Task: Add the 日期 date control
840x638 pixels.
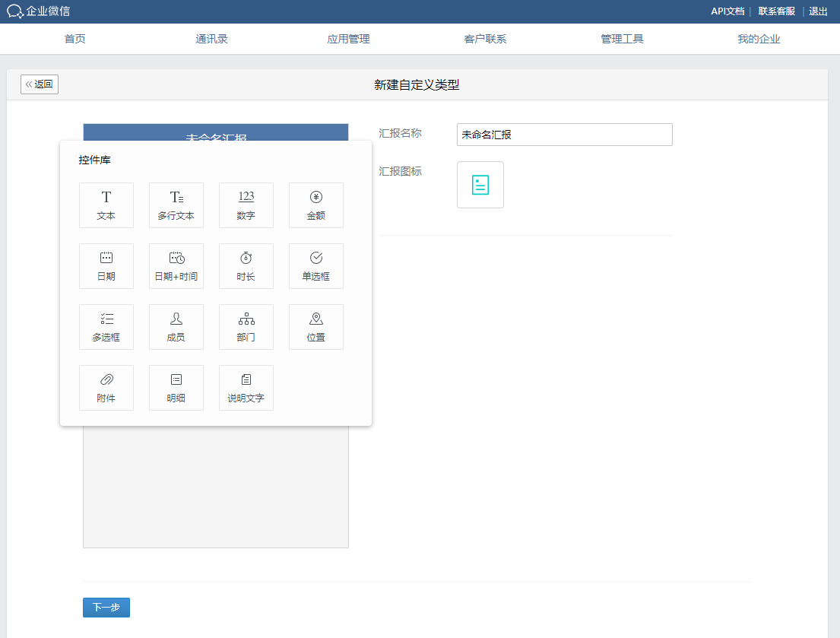Action: point(106,266)
